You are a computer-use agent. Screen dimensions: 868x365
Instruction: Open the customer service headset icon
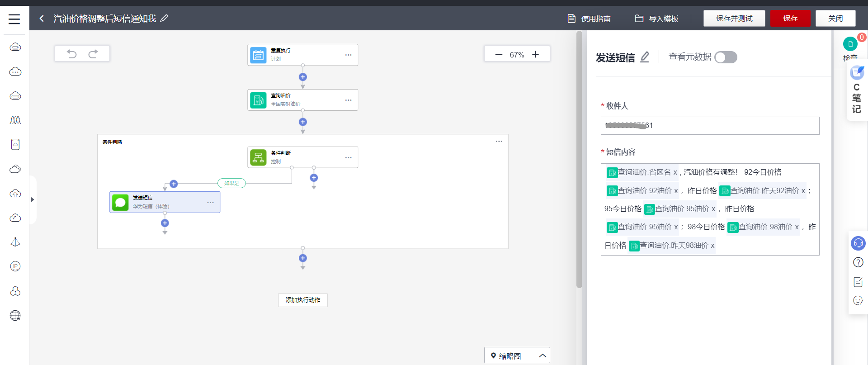coord(858,243)
